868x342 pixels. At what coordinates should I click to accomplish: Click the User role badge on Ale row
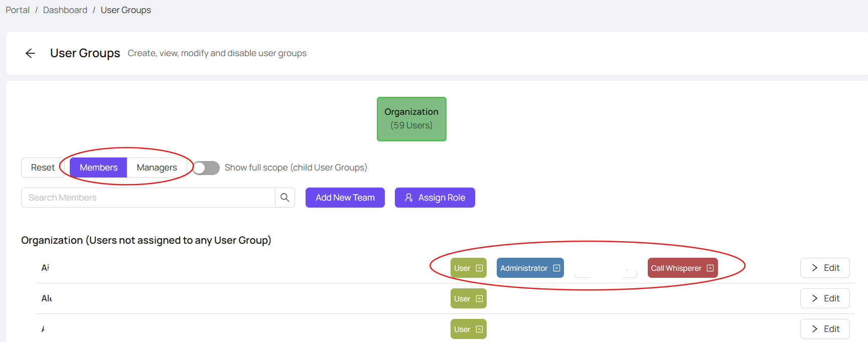click(469, 298)
